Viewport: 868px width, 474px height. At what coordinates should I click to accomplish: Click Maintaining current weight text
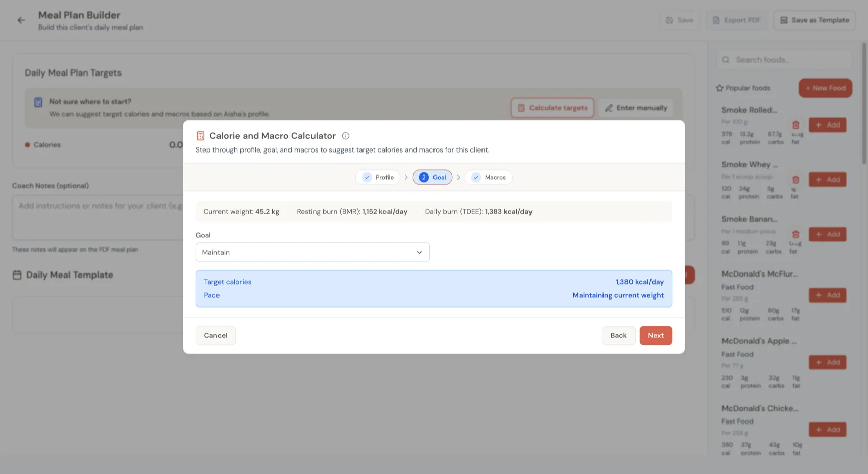(x=618, y=295)
